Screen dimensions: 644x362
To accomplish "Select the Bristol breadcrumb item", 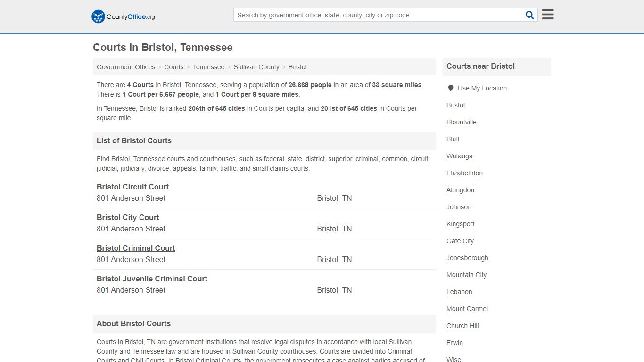I will [297, 67].
